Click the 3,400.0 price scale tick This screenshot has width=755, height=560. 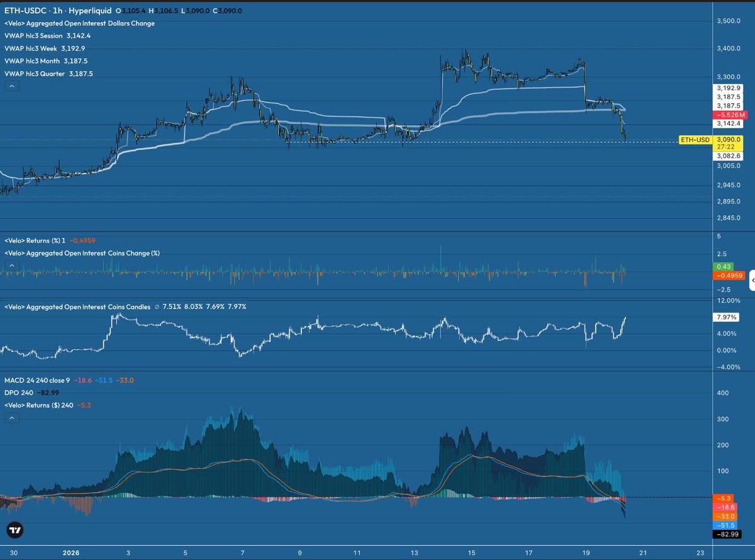click(729, 49)
